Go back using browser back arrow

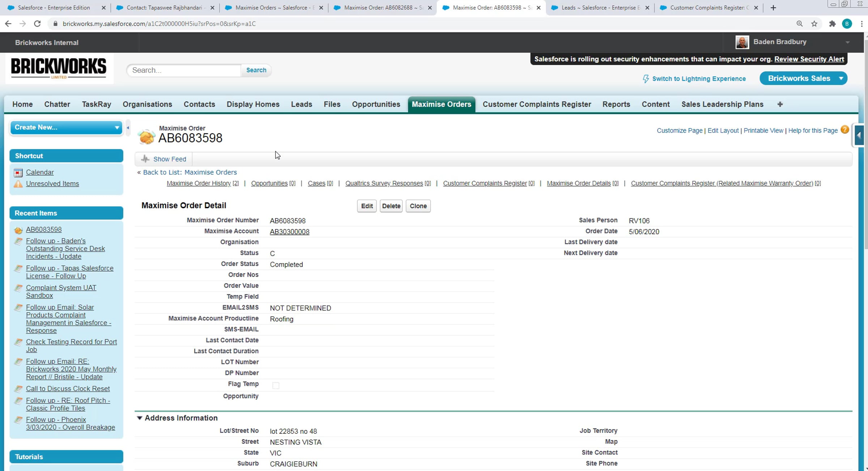[x=8, y=24]
